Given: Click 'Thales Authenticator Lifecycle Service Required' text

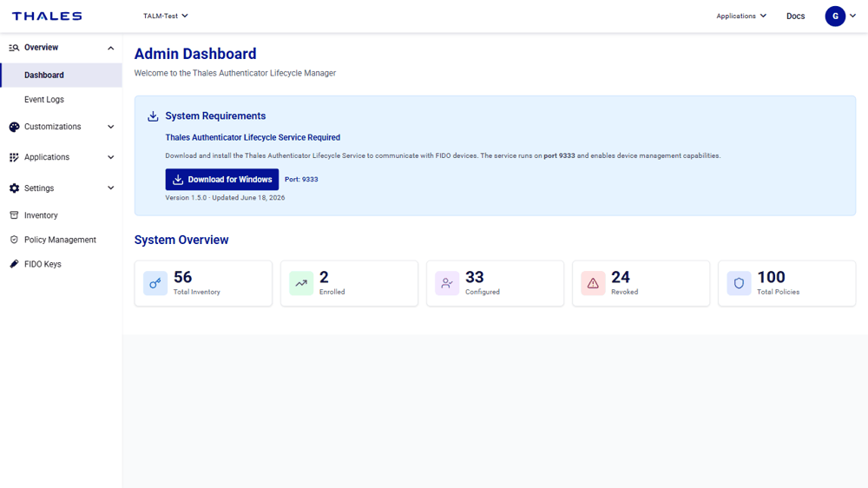Looking at the screenshot, I should 253,137.
